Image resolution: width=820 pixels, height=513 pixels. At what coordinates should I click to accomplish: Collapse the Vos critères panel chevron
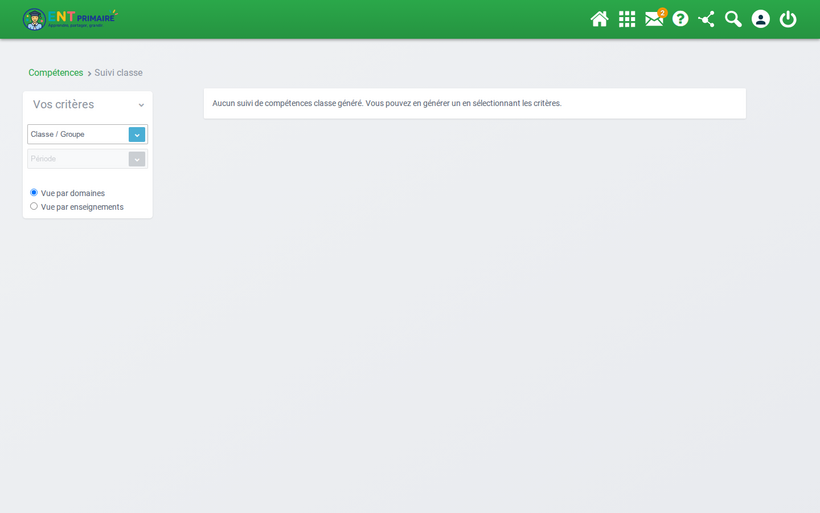point(141,105)
